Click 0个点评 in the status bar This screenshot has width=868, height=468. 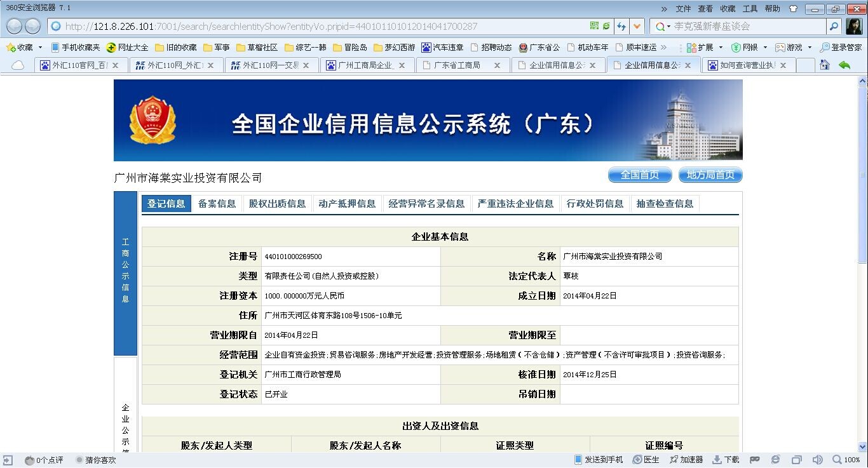point(44,460)
